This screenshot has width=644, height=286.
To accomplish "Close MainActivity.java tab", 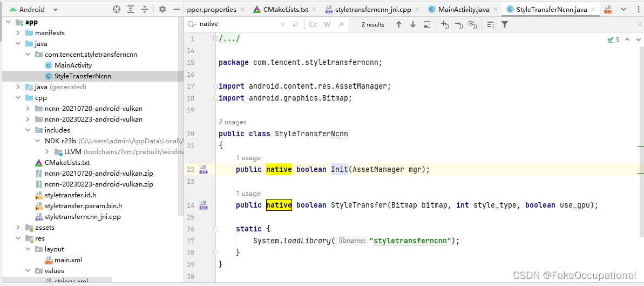I will coord(496,10).
